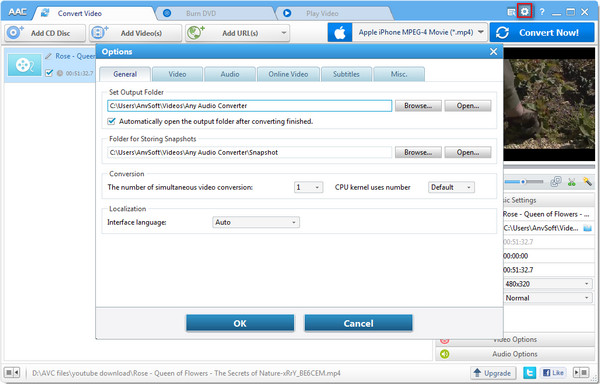Click the video preview image
Image resolution: width=600 pixels, height=384 pixels.
549,104
